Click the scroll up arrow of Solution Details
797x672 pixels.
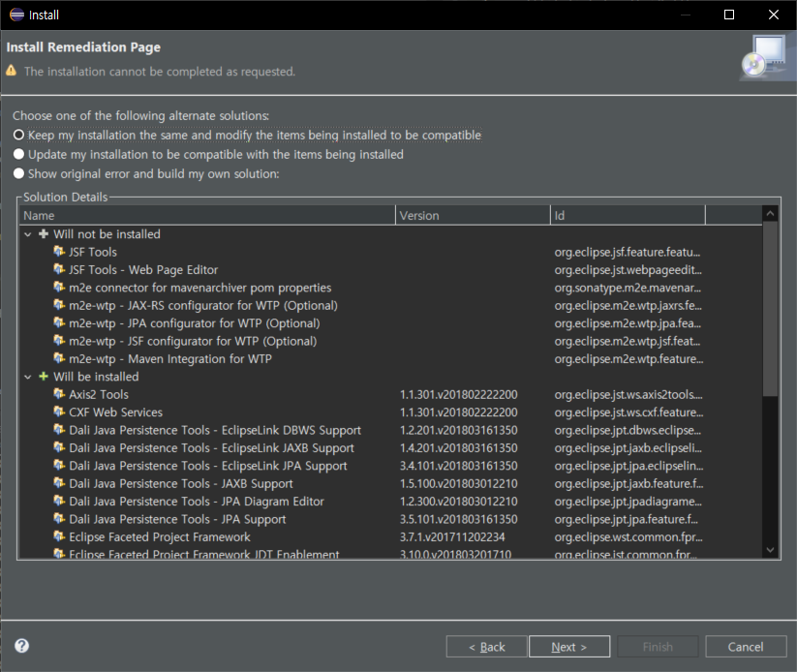(770, 214)
